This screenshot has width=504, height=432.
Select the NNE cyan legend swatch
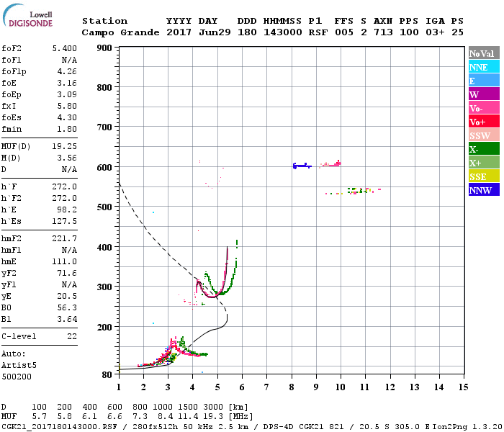click(x=484, y=66)
